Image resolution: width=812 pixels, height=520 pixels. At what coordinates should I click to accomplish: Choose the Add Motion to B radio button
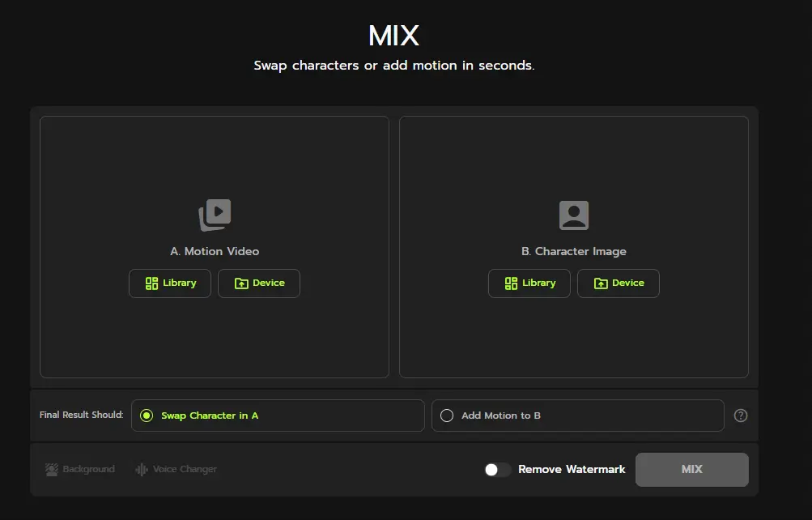pos(447,416)
